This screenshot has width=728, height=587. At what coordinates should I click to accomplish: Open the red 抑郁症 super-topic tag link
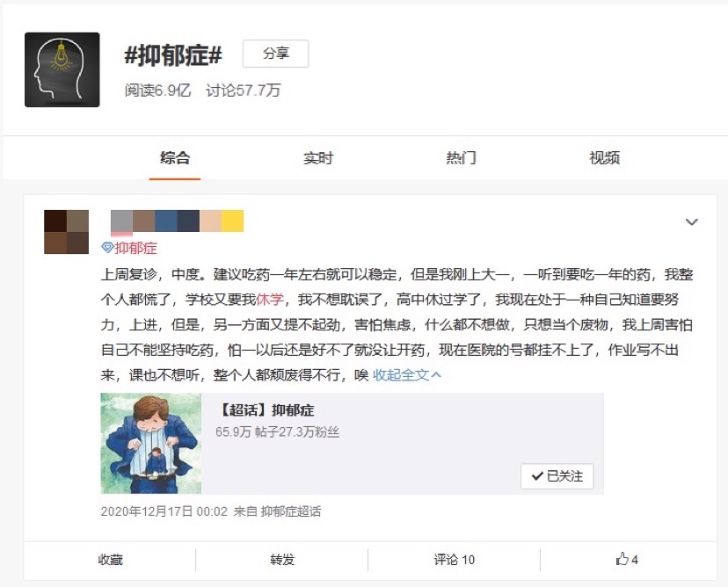[x=135, y=249]
